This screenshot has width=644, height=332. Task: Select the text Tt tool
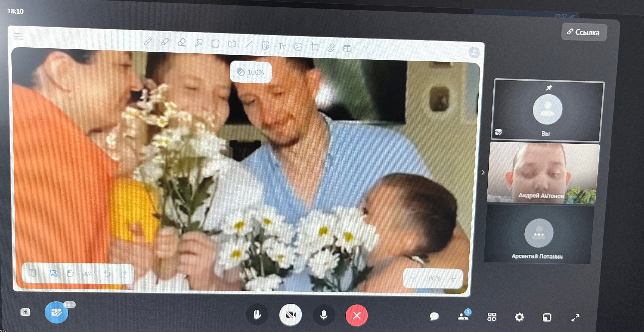tap(282, 46)
